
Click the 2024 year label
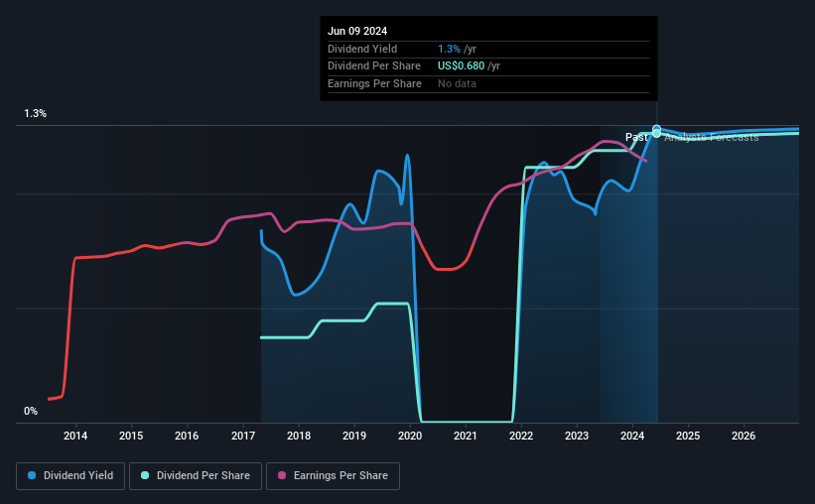632,436
